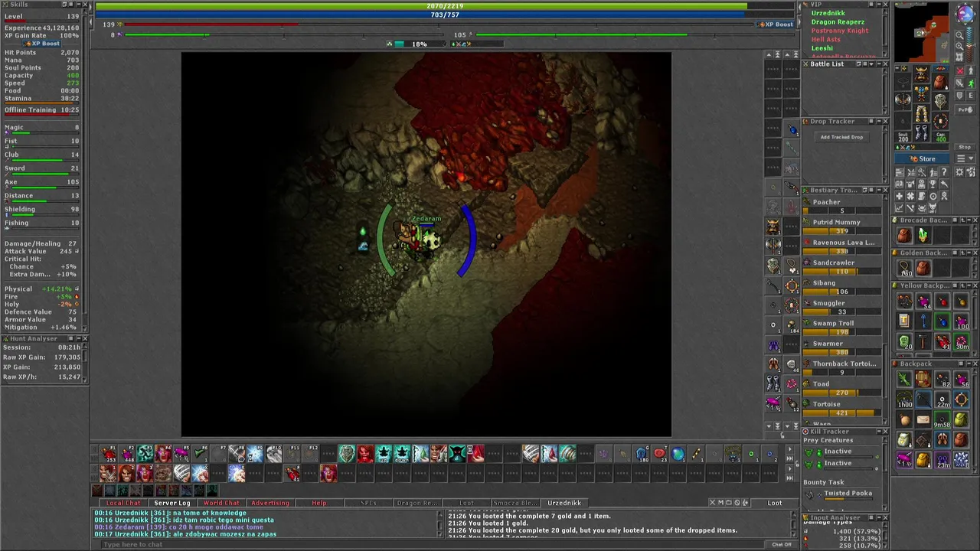Viewport: 980px width, 551px height.
Task: Open the Battle List filter dropdown arrow
Action: tap(871, 64)
